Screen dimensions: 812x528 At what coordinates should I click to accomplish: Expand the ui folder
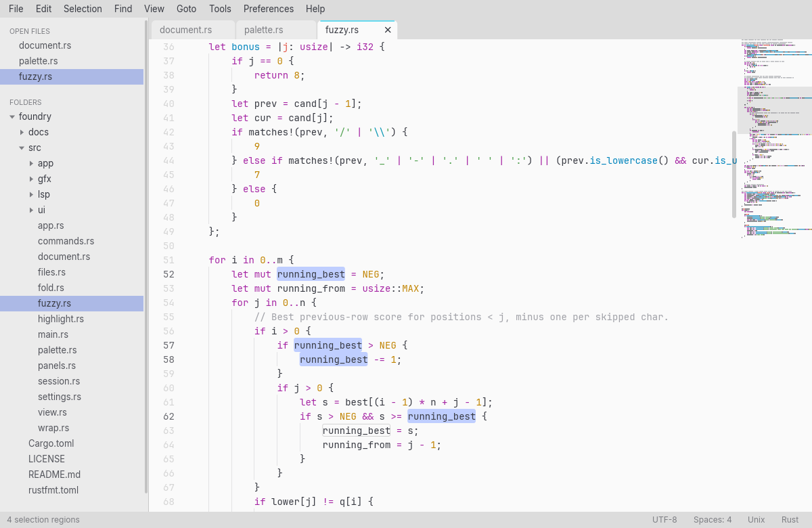click(31, 210)
